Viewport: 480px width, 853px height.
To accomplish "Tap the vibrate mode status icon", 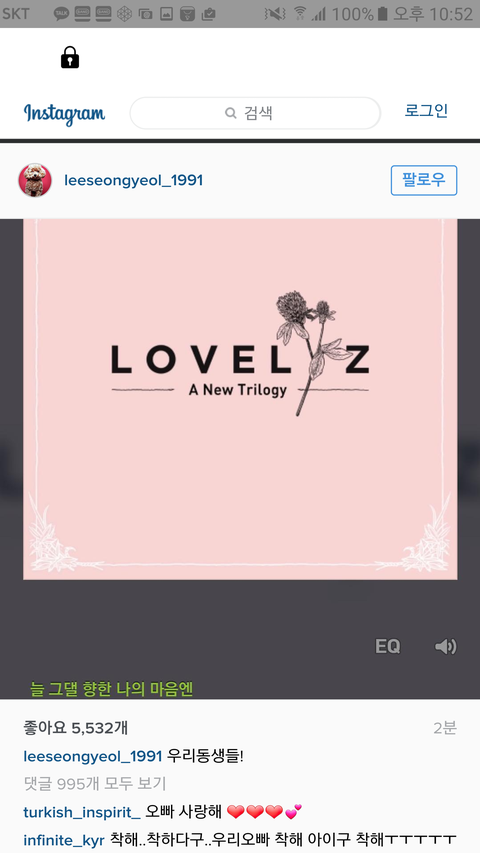I will 275,14.
